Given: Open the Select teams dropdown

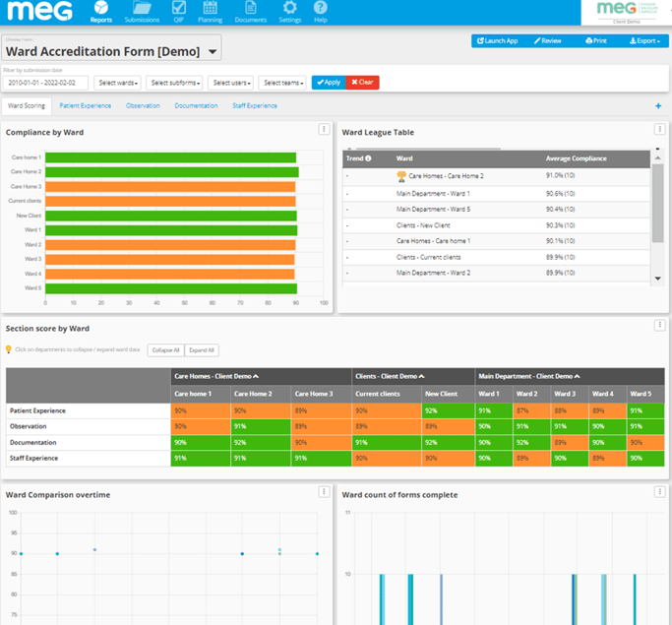Looking at the screenshot, I should [283, 83].
